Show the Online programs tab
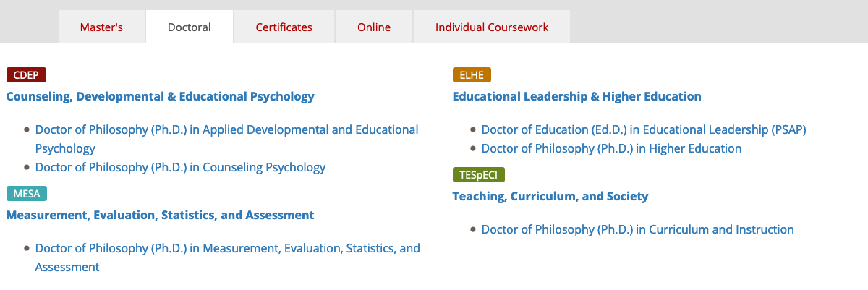 373,27
